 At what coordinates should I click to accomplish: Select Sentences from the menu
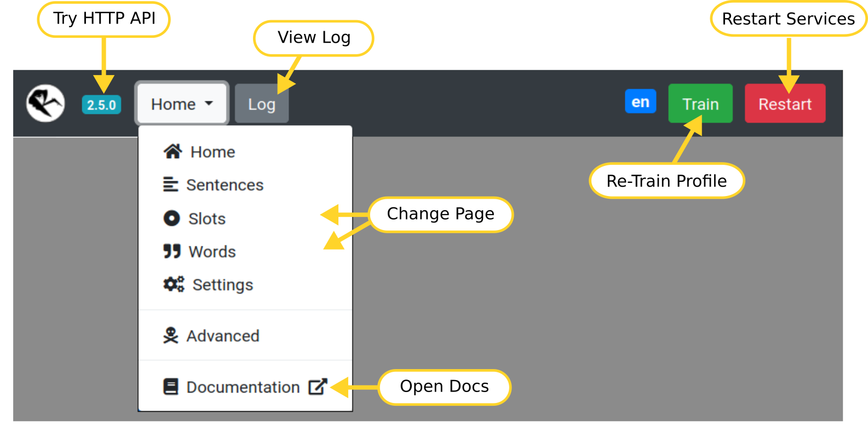click(223, 185)
